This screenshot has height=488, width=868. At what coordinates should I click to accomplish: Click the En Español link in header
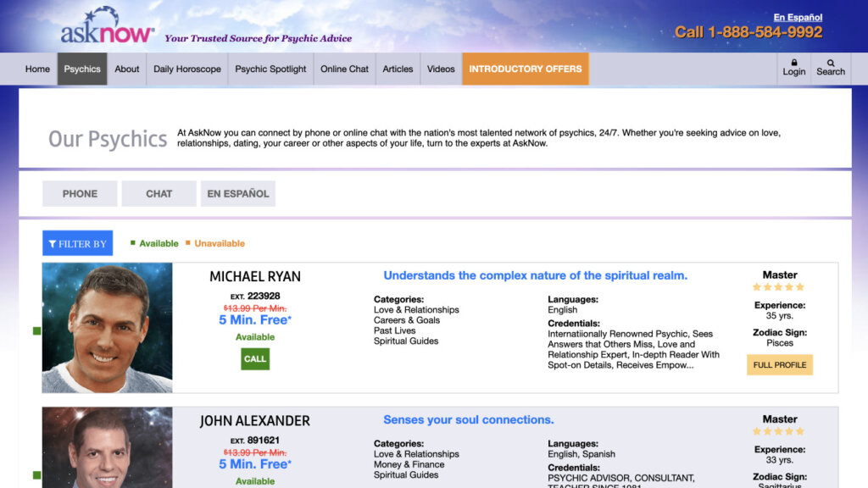[798, 17]
